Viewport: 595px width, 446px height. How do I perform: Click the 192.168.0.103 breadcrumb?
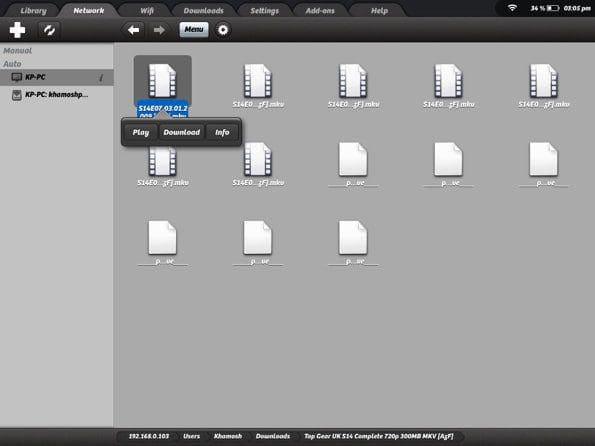point(149,436)
